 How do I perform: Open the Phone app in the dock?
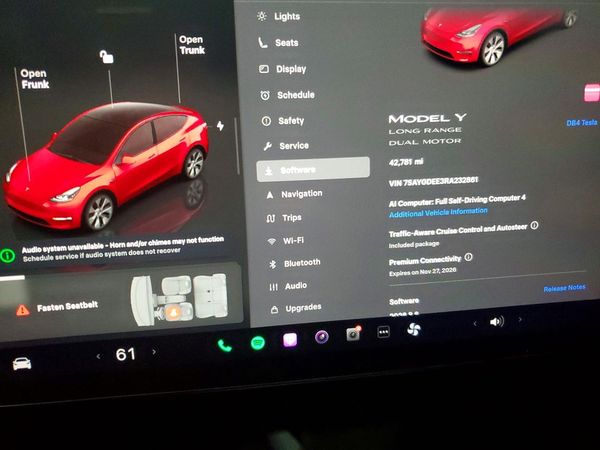click(x=225, y=346)
